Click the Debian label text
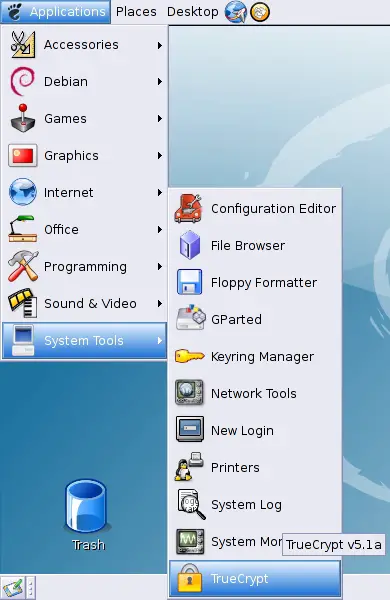This screenshot has width=390, height=600. [x=66, y=82]
